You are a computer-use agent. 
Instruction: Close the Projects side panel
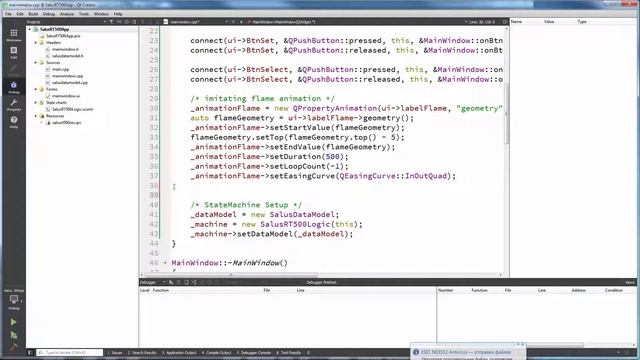point(134,22)
